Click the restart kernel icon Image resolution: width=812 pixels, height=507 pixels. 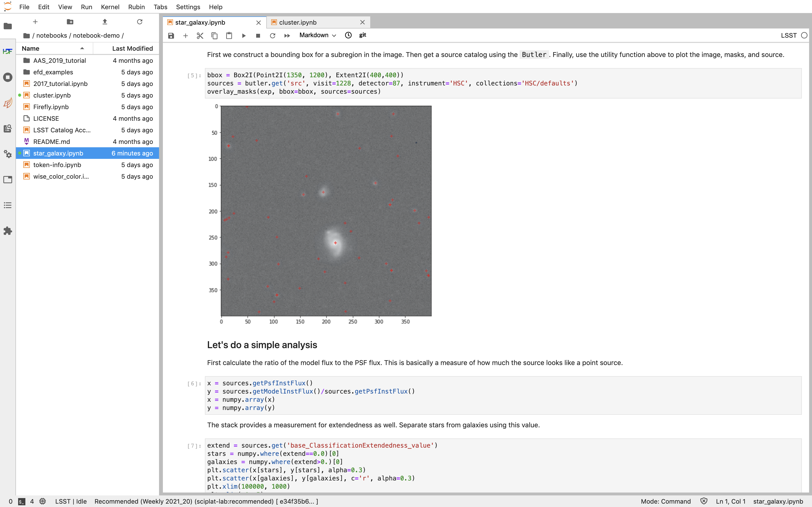[272, 35]
